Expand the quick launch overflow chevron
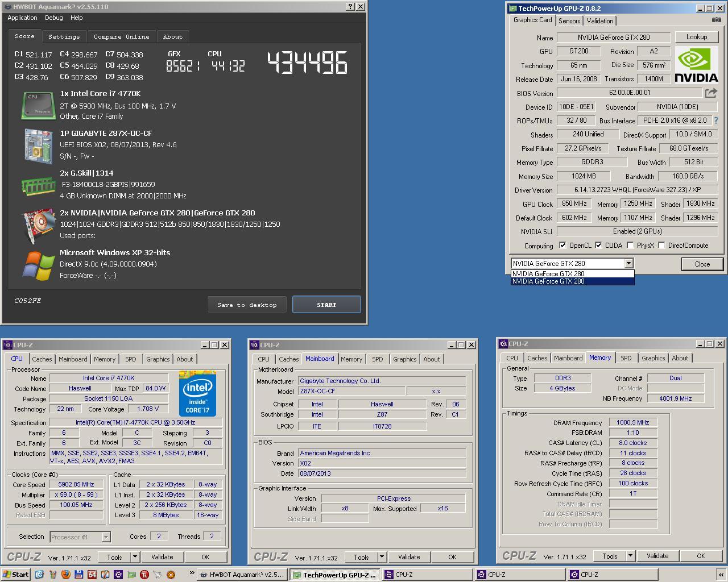 [192, 573]
